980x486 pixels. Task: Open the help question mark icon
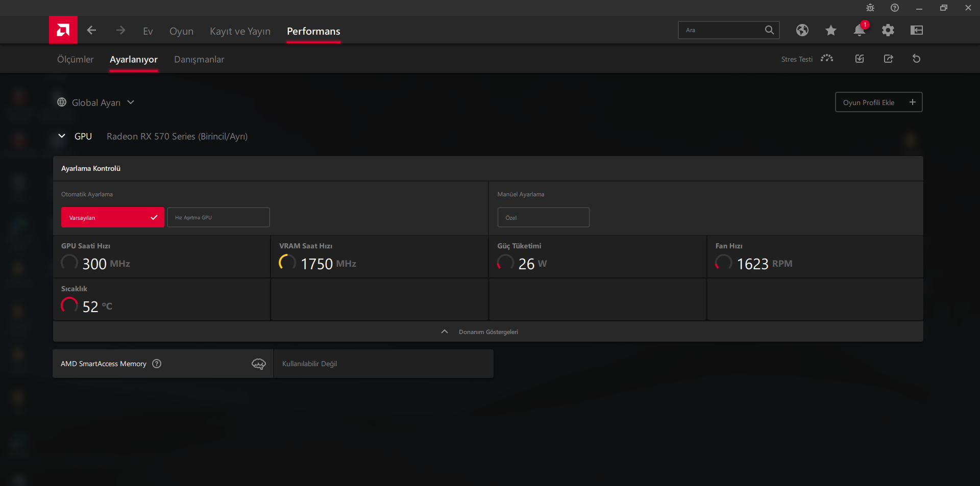[x=895, y=8]
